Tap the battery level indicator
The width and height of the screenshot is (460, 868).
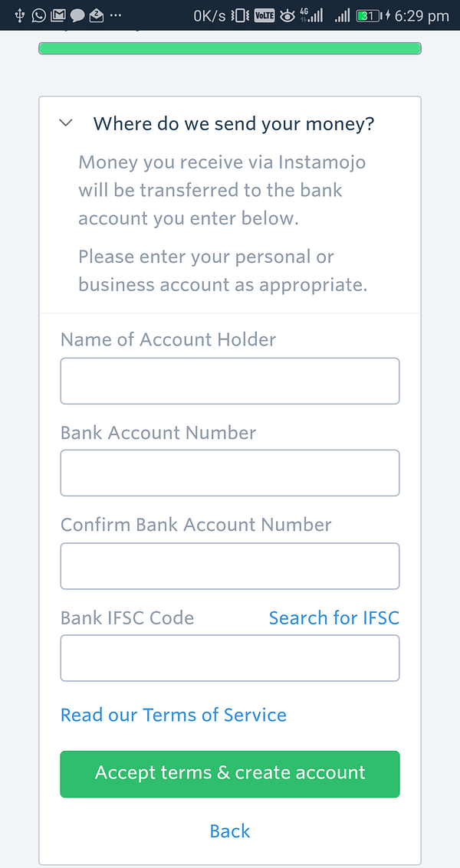coord(370,15)
